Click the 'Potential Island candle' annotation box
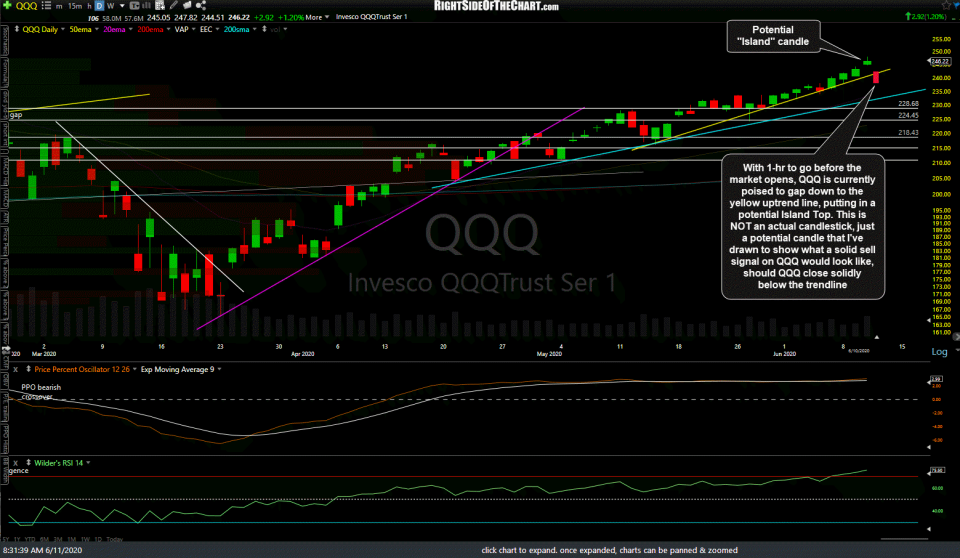 pyautogui.click(x=773, y=36)
